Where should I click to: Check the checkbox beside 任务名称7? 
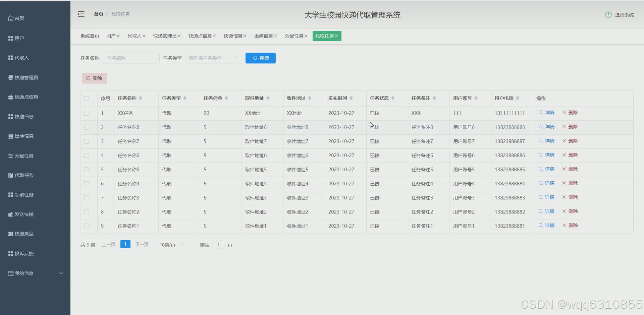[x=87, y=141]
